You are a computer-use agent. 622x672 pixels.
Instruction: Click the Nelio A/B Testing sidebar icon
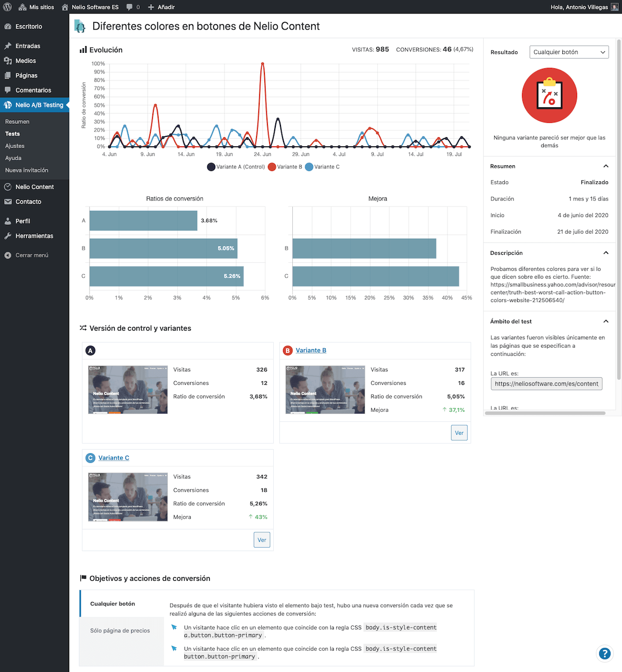[8, 105]
